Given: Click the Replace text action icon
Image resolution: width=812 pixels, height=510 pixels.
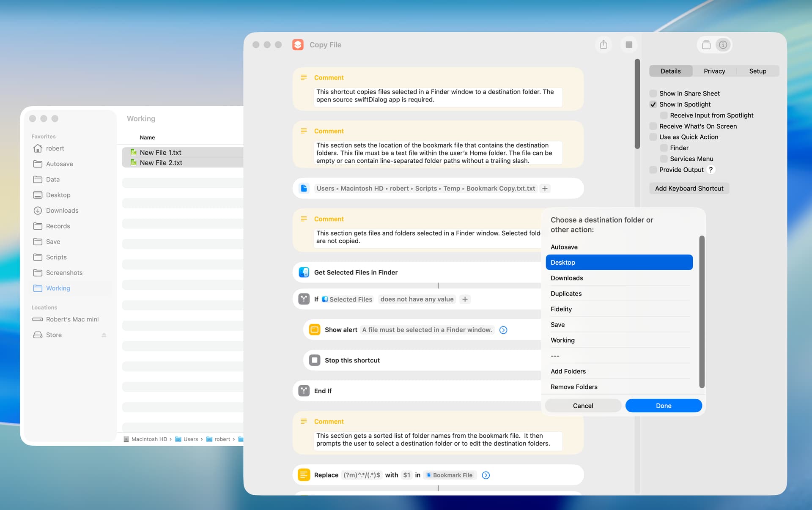Looking at the screenshot, I should [304, 475].
